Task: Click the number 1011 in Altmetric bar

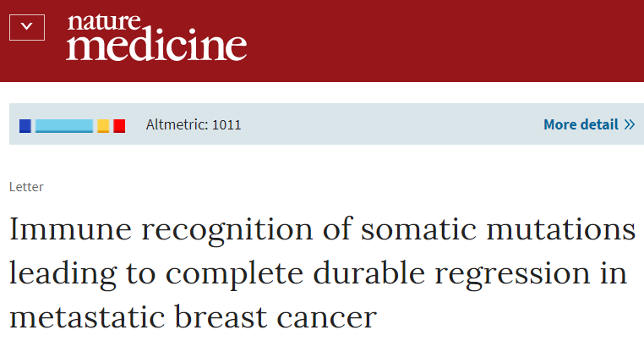Action: pyautogui.click(x=226, y=124)
